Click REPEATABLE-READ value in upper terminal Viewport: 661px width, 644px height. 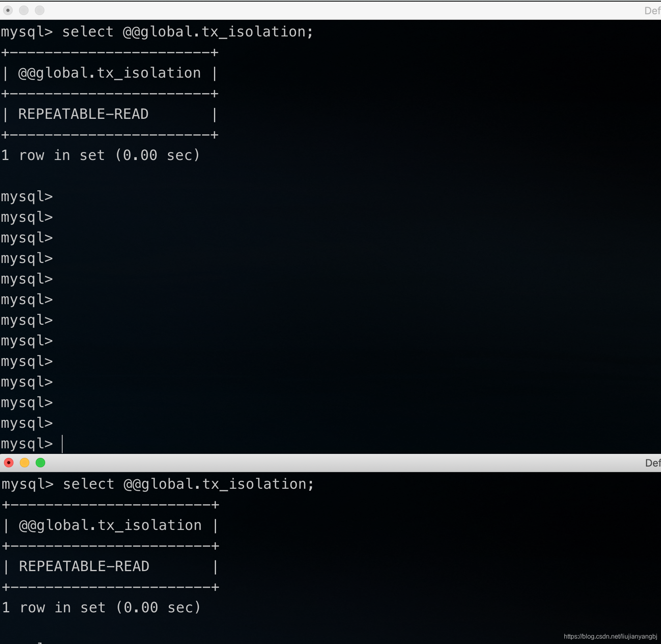[83, 114]
